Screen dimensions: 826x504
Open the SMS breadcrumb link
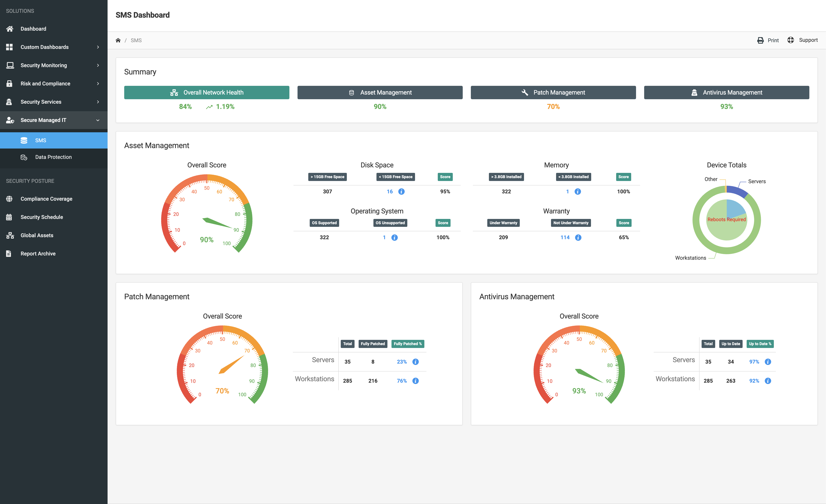click(136, 40)
